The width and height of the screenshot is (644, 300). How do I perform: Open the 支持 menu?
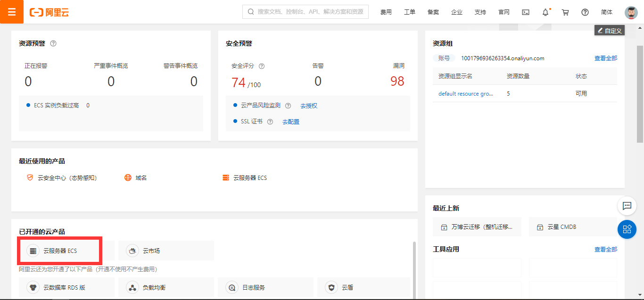480,12
